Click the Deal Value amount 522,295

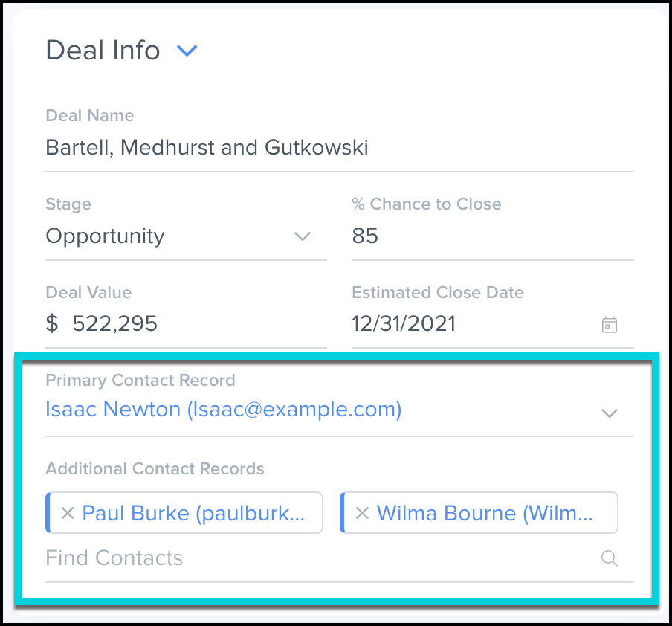[x=115, y=323]
